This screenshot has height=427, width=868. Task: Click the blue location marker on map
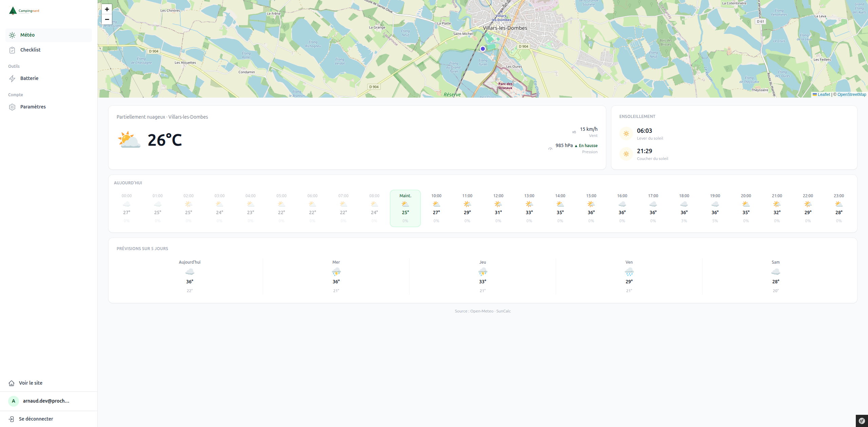tap(483, 49)
